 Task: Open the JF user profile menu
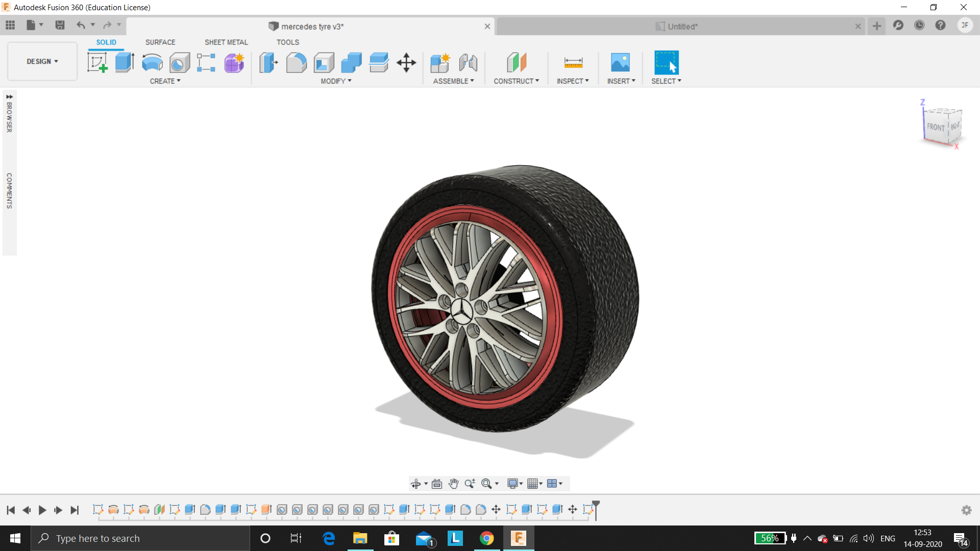[x=965, y=26]
